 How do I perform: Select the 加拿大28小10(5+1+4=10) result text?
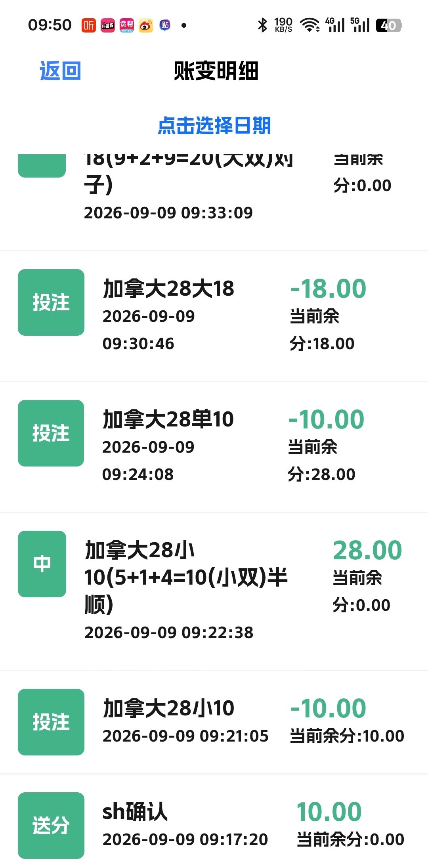[x=186, y=577]
